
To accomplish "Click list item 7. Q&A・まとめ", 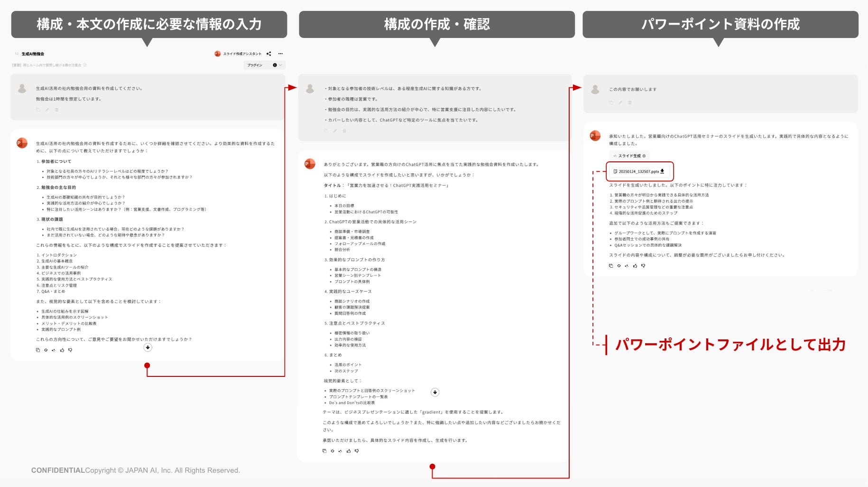I will pos(51,291).
